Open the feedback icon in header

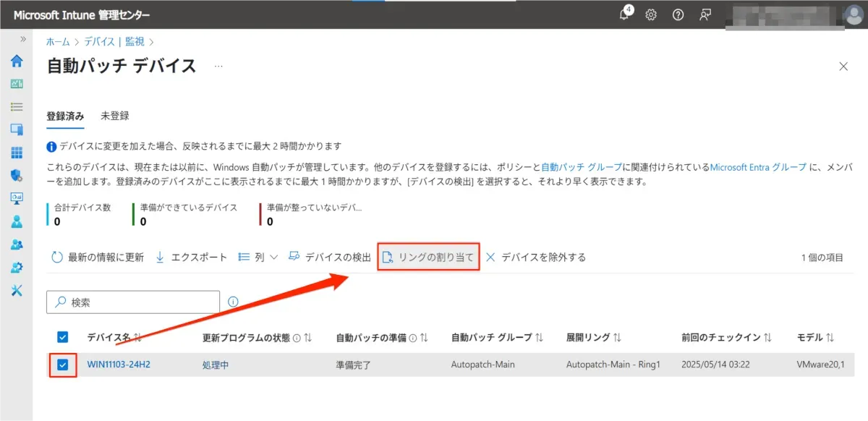tap(705, 14)
